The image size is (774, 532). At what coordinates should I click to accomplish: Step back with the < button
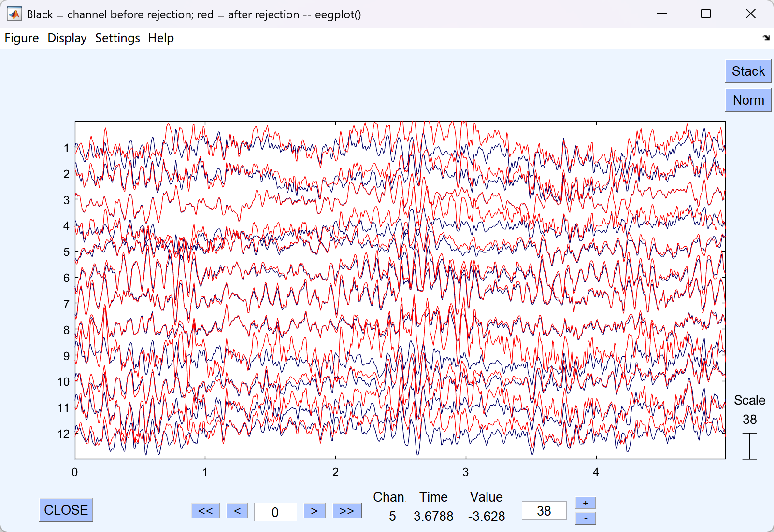[x=237, y=511]
